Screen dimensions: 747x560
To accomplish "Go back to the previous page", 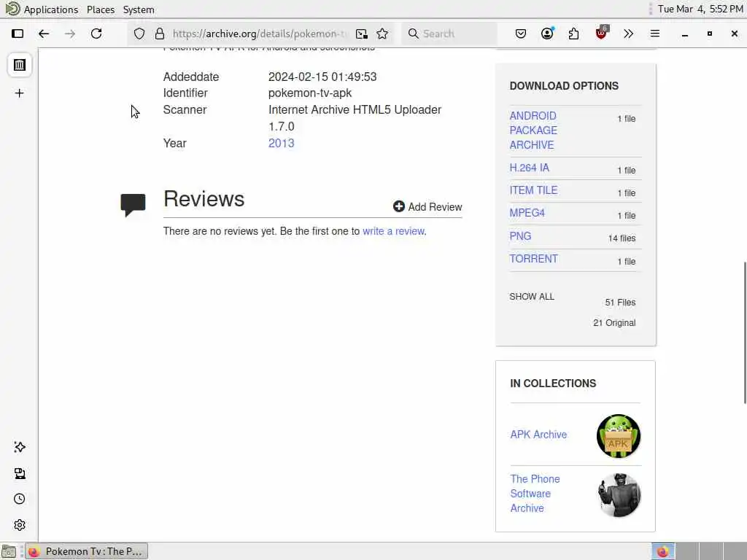I will 44,34.
